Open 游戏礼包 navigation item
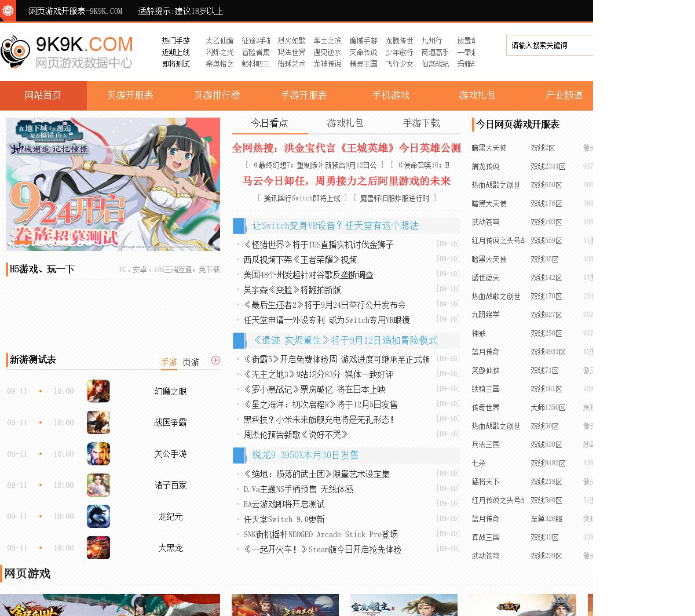Viewport: 695px width, 616px height. point(477,96)
